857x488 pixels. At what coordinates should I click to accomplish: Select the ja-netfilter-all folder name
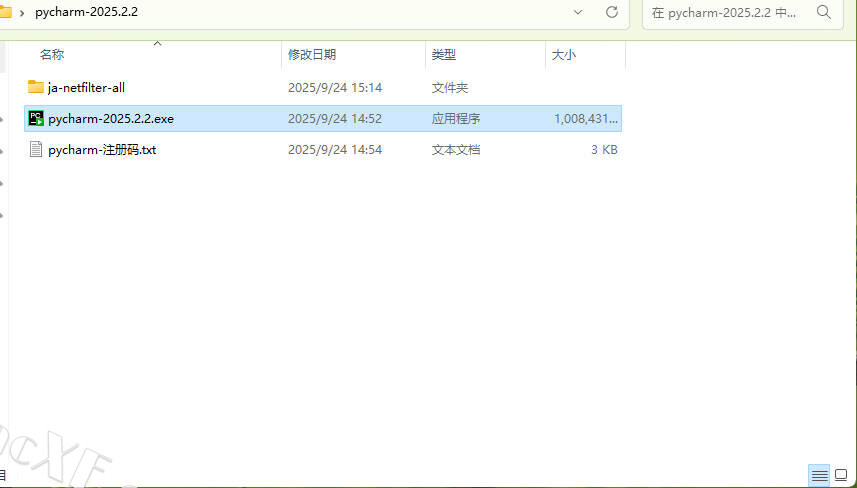click(86, 87)
